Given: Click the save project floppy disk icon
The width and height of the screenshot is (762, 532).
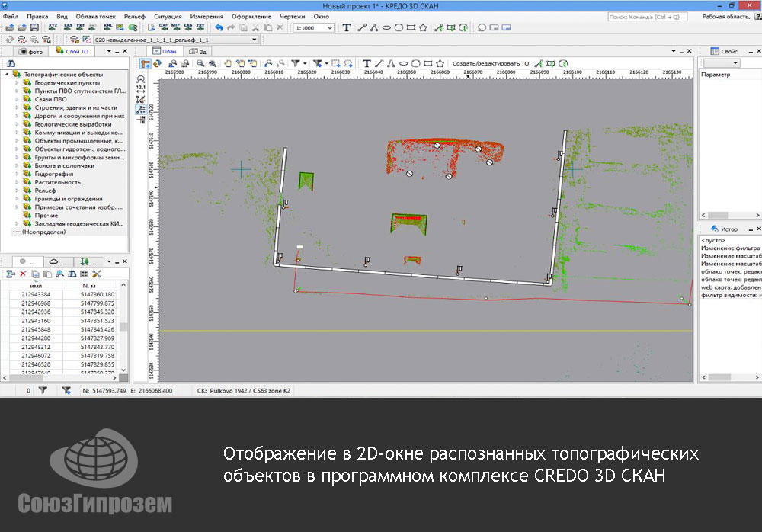Looking at the screenshot, I should pyautogui.click(x=34, y=27).
